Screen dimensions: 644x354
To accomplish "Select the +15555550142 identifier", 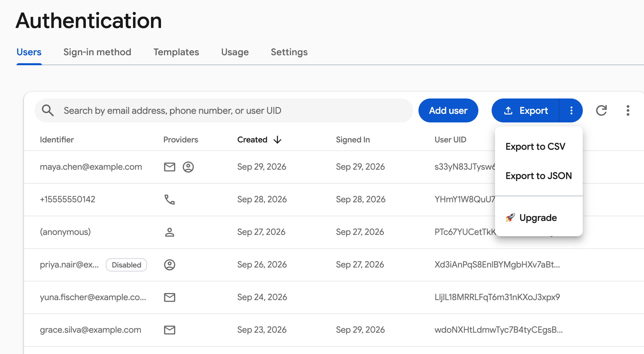I will pyautogui.click(x=68, y=199).
